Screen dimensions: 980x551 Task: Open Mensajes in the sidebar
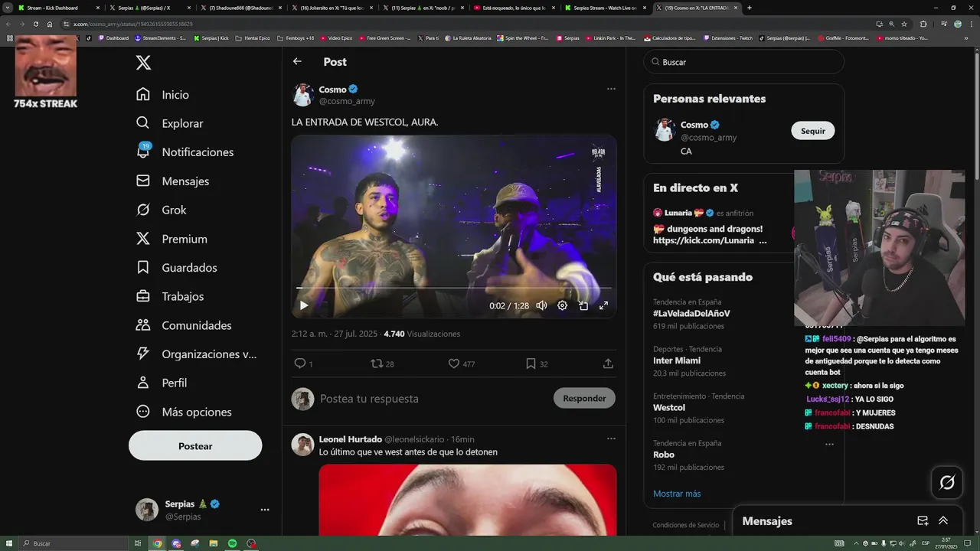[172, 181]
